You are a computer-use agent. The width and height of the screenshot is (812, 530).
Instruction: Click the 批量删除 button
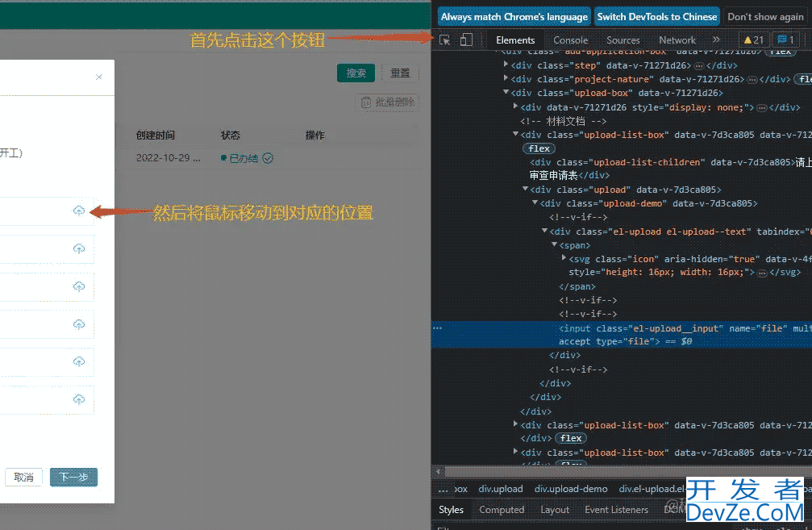[x=387, y=102]
